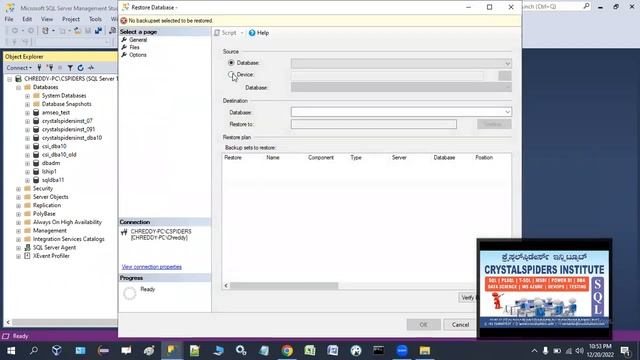Click the server connection icon under Connection
Screen dimensions: 640x360
click(124, 232)
